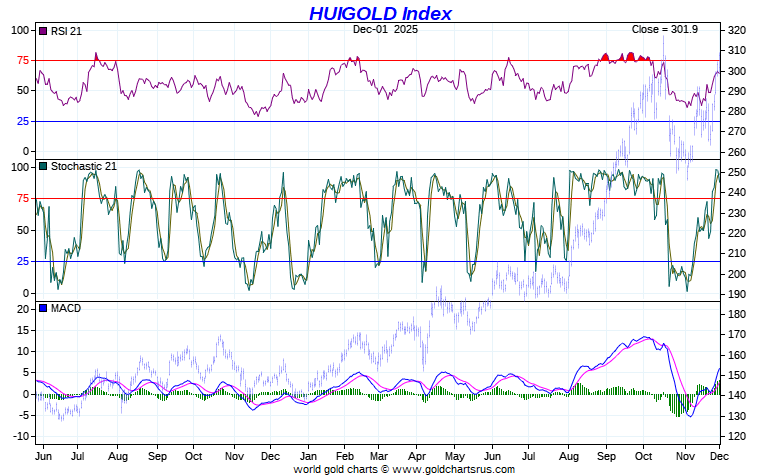760x475 pixels.
Task: Click the 240 value on the right price axis
Action: click(737, 192)
